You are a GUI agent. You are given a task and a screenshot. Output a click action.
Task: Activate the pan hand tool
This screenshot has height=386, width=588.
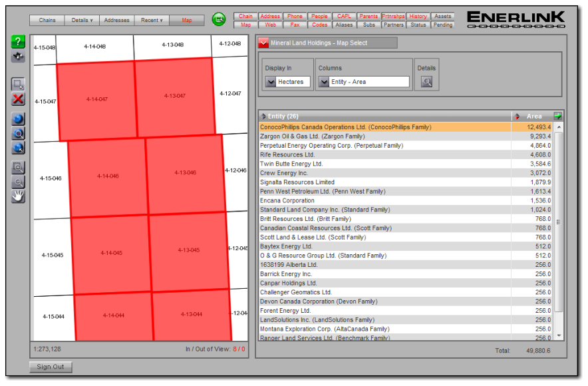pos(18,196)
